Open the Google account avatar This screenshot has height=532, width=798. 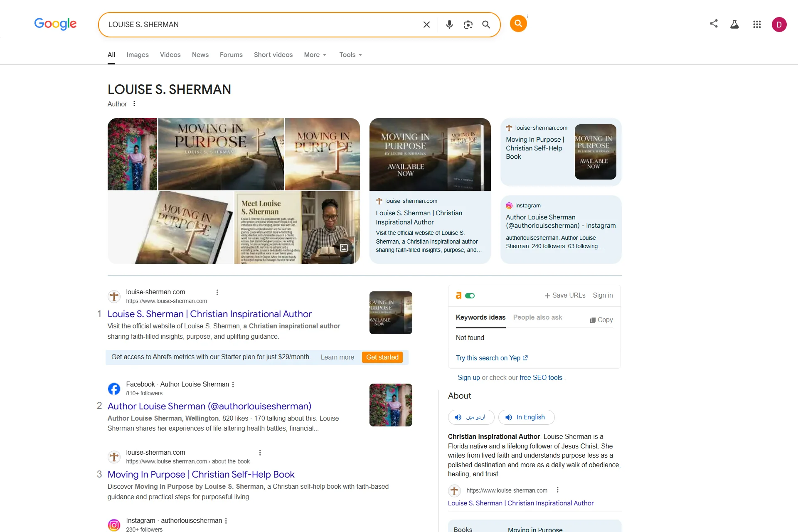pyautogui.click(x=779, y=25)
